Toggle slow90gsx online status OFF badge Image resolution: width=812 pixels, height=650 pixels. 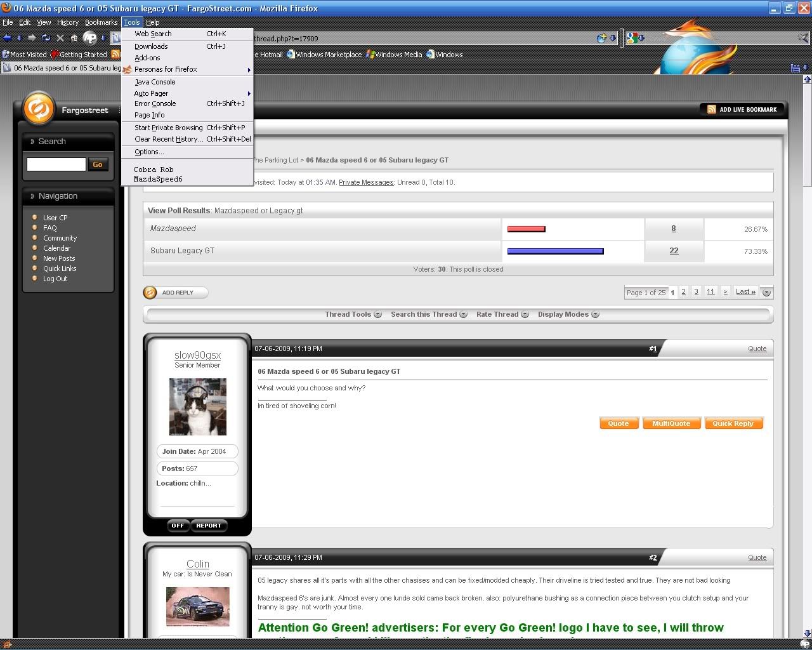(x=178, y=526)
